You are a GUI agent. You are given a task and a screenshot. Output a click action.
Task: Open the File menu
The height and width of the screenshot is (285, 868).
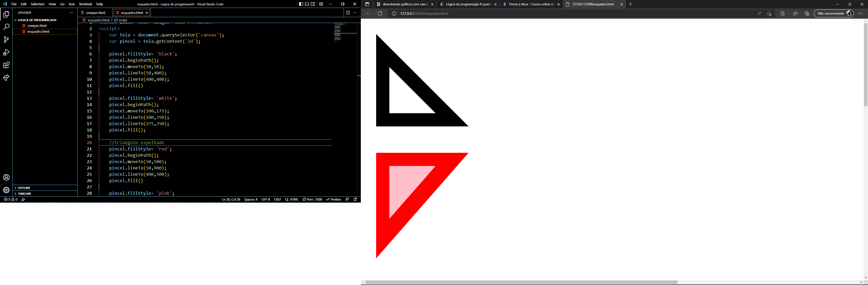(14, 4)
